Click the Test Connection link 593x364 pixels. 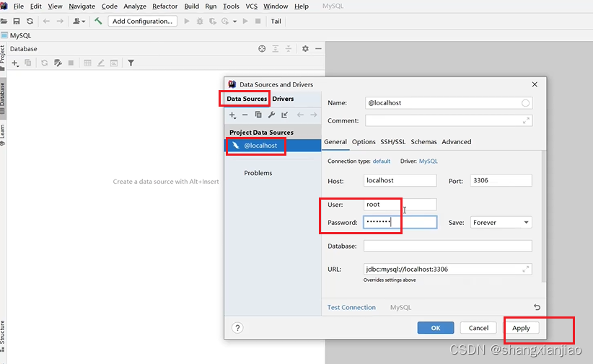pyautogui.click(x=351, y=307)
